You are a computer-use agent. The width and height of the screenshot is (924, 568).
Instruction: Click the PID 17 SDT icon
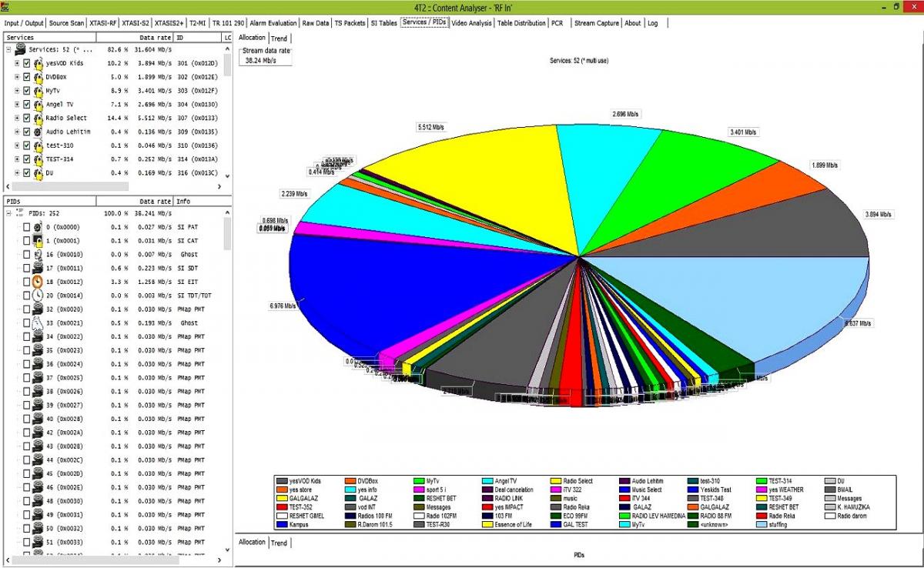click(x=38, y=268)
